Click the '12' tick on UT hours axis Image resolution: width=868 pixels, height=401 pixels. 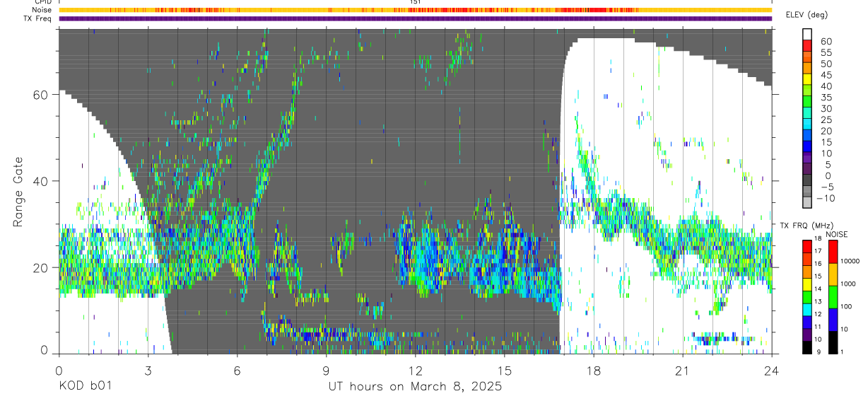[415, 370]
